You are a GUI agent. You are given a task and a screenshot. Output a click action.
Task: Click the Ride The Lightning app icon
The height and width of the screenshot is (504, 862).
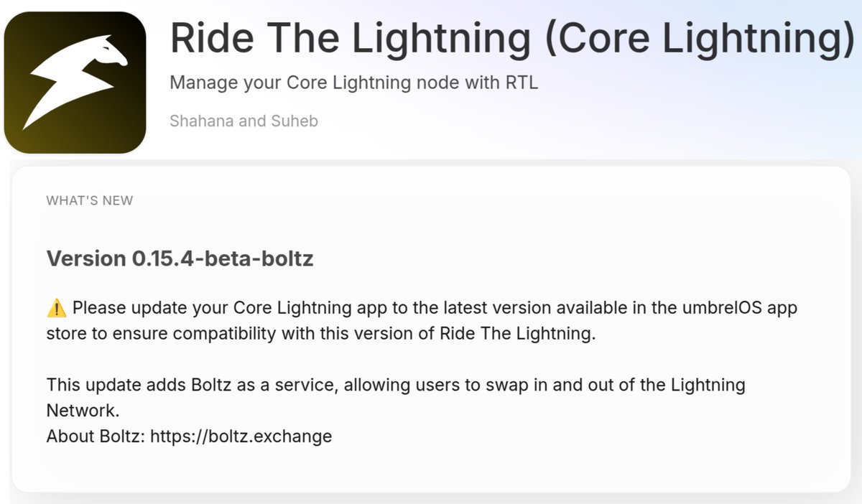coord(75,83)
